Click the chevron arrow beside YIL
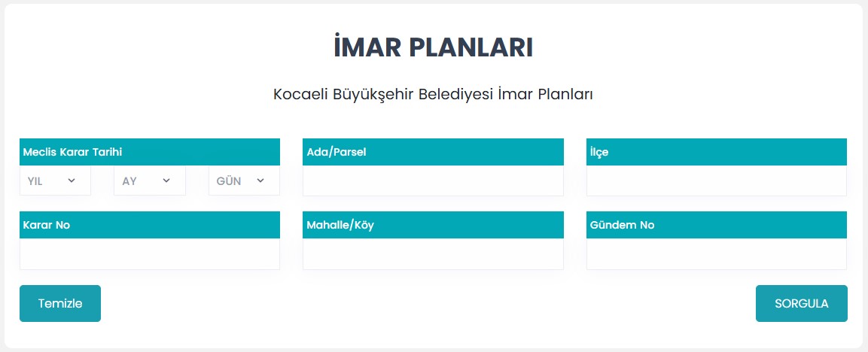868x352 pixels. 72,181
